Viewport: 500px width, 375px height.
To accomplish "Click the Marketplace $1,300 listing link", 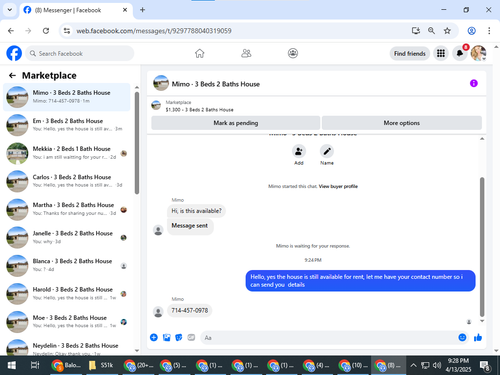I will pyautogui.click(x=199, y=110).
